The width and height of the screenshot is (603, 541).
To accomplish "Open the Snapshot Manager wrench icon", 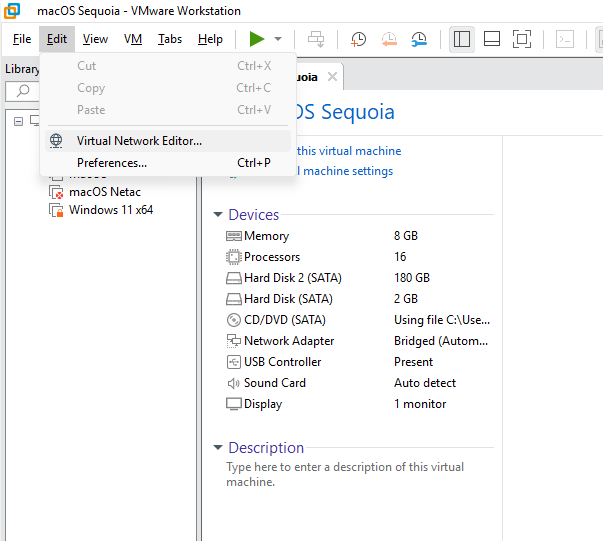I will [419, 39].
